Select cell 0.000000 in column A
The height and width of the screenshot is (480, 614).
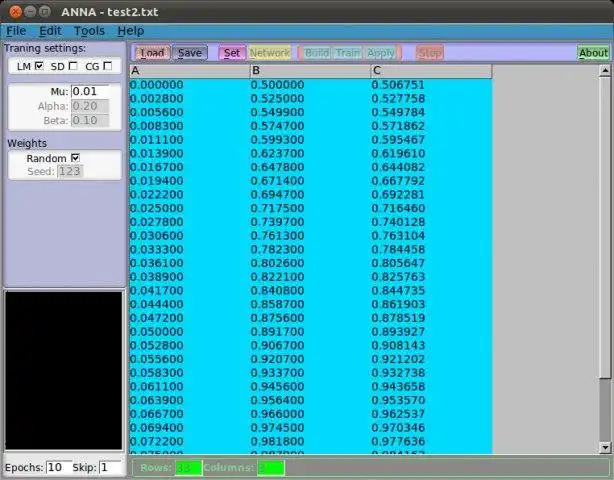pos(157,85)
